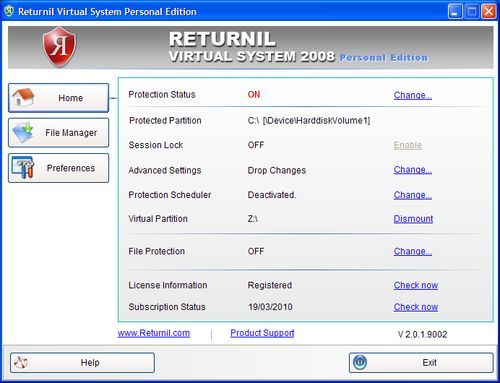Image resolution: width=500 pixels, height=383 pixels.
Task: Click the Help button
Action: pyautogui.click(x=82, y=362)
